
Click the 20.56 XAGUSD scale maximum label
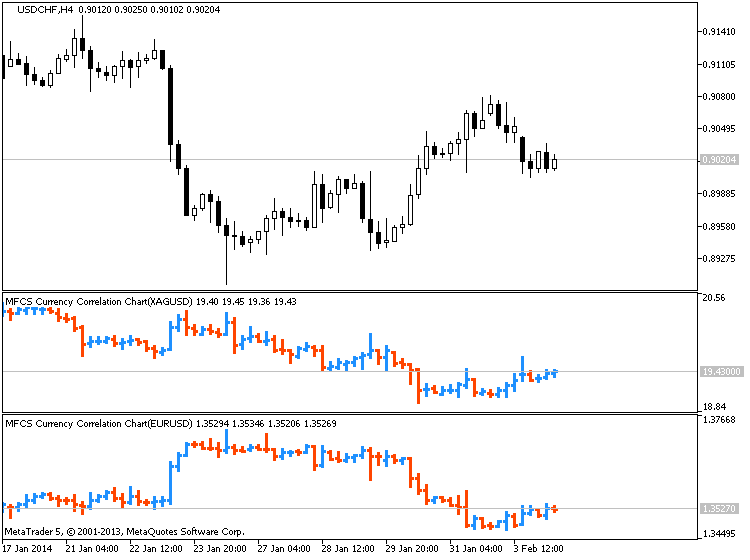[714, 298]
